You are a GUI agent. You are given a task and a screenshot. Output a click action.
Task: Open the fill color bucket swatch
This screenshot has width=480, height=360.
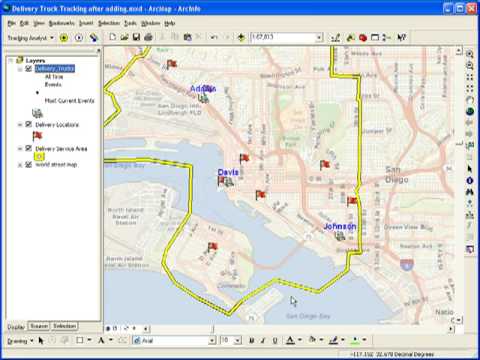coord(312,340)
